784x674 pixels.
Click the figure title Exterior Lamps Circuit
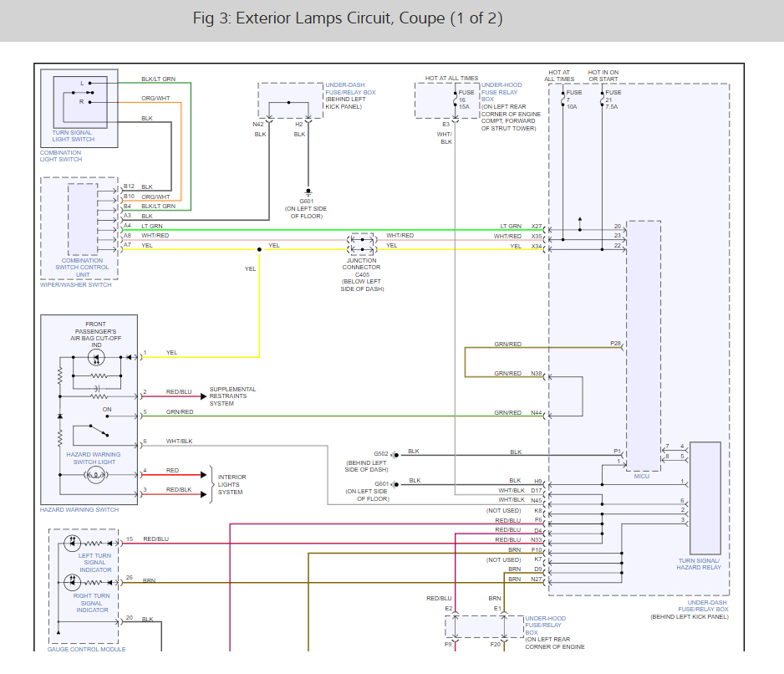click(348, 18)
